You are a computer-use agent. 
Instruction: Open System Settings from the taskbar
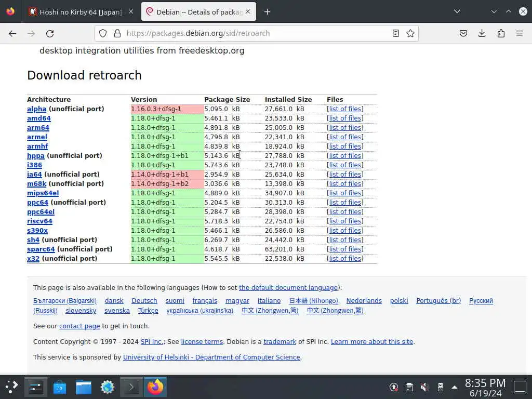coord(36,387)
